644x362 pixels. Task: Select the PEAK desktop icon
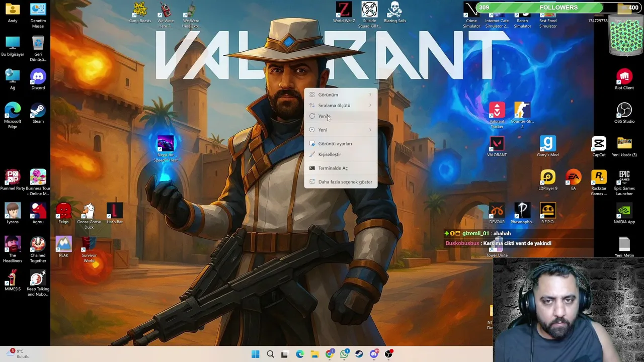pyautogui.click(x=63, y=247)
